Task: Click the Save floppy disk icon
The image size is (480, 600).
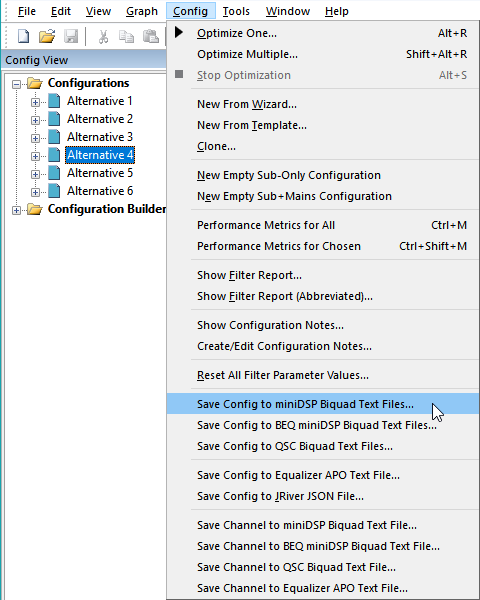Action: pyautogui.click(x=71, y=37)
